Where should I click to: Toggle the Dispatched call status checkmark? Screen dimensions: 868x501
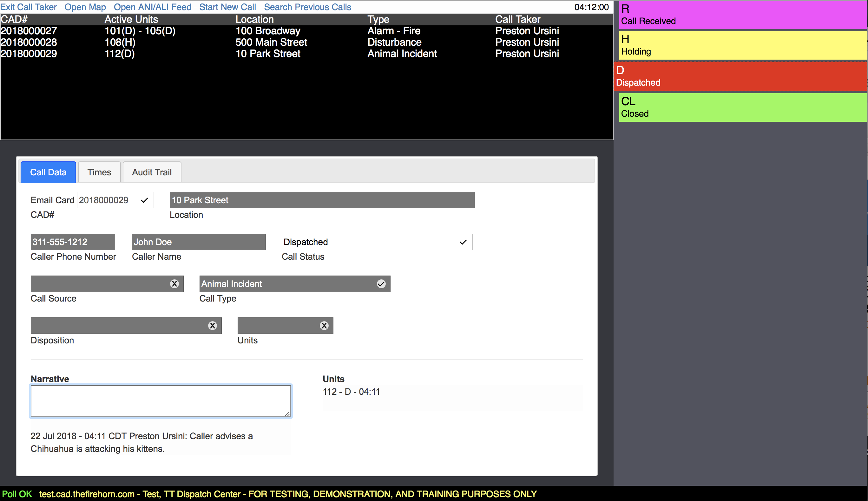coord(464,242)
